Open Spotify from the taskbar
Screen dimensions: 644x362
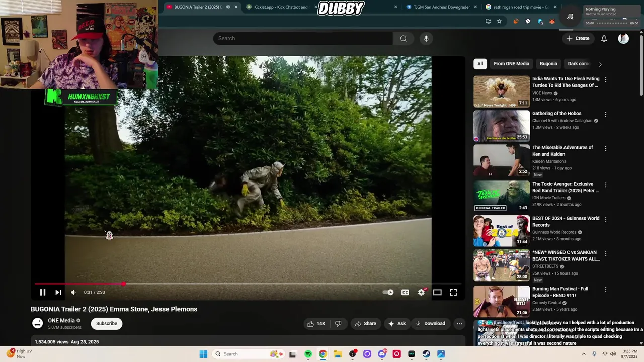308,354
